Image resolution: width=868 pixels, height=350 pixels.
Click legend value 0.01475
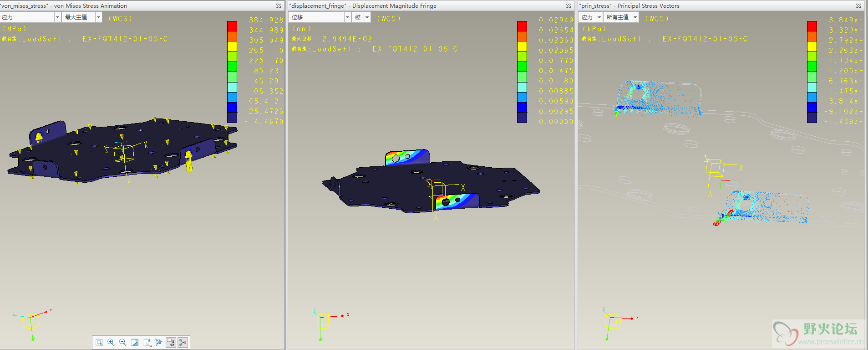coord(556,71)
